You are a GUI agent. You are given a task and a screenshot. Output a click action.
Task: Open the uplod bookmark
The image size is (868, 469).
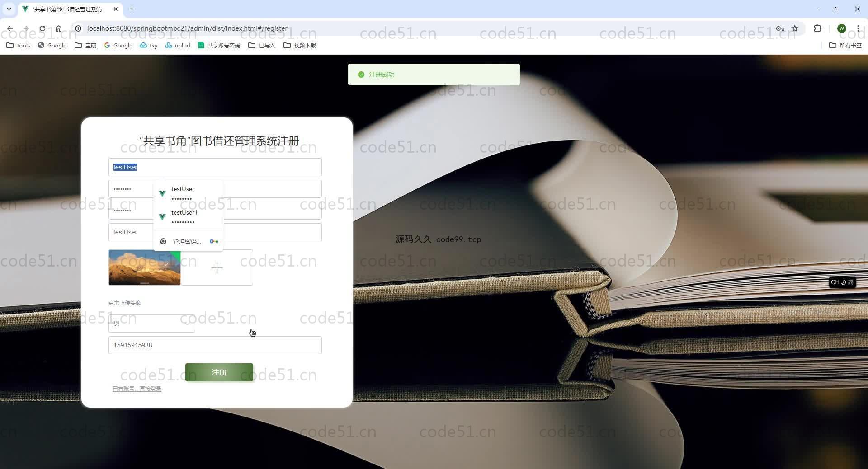click(x=178, y=45)
